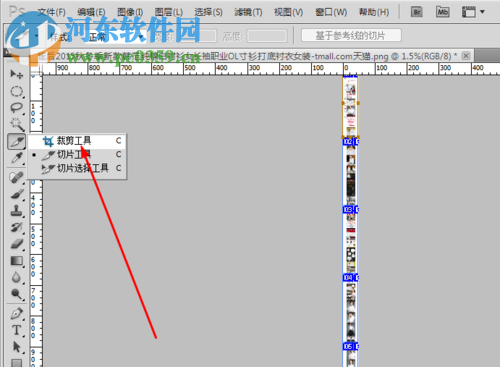The height and width of the screenshot is (367, 500).
Task: Click the 高度 height input field
Action: coord(267,36)
